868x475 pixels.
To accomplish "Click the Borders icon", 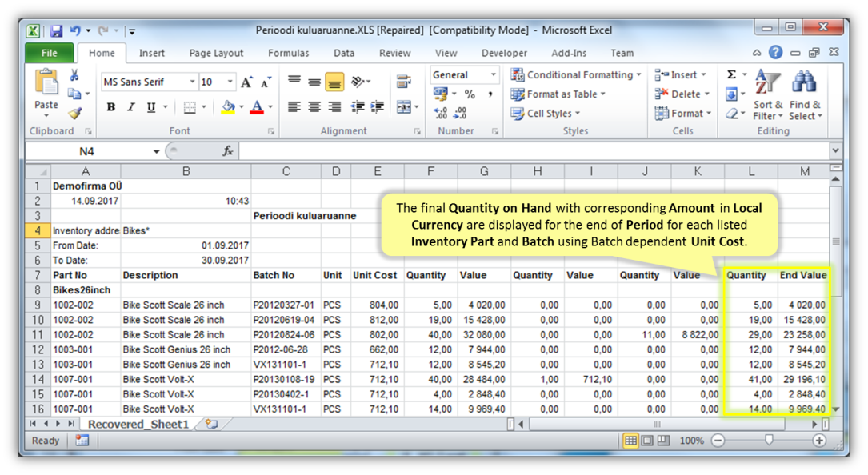I will pos(190,107).
